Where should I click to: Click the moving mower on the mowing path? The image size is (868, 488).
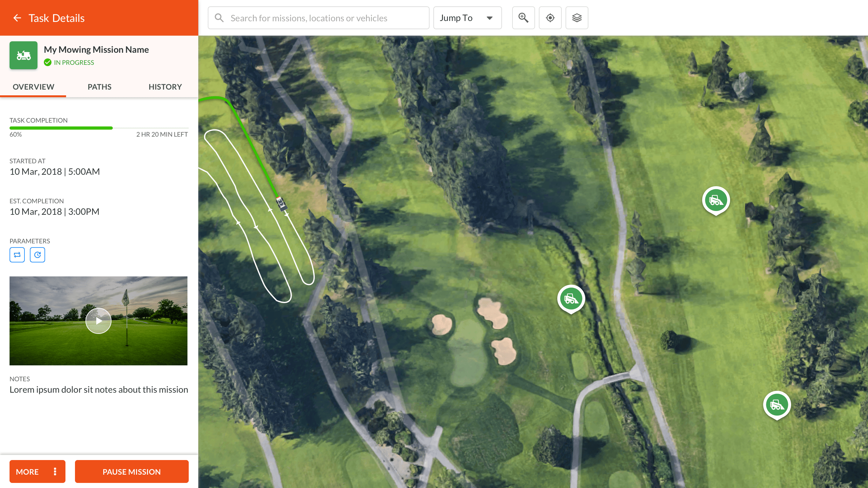click(x=281, y=204)
